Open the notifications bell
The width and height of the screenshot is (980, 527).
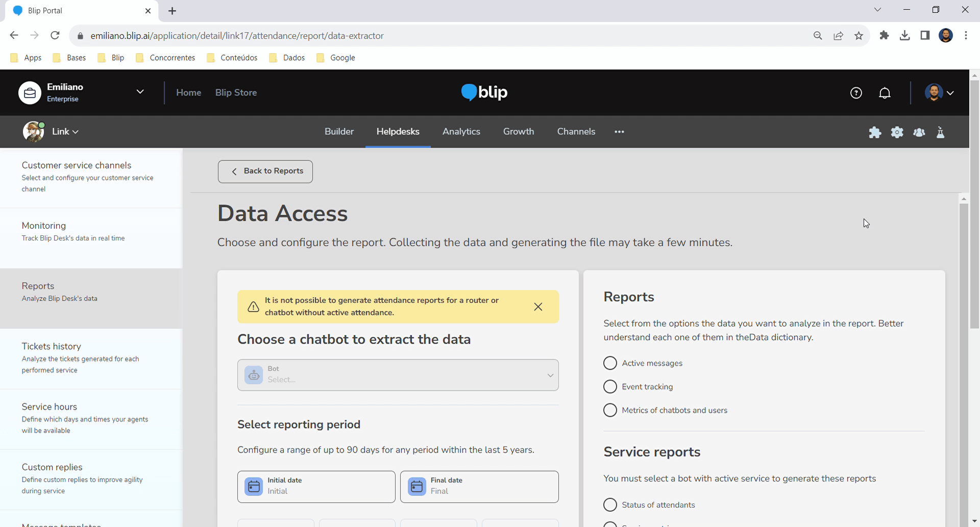pos(885,93)
